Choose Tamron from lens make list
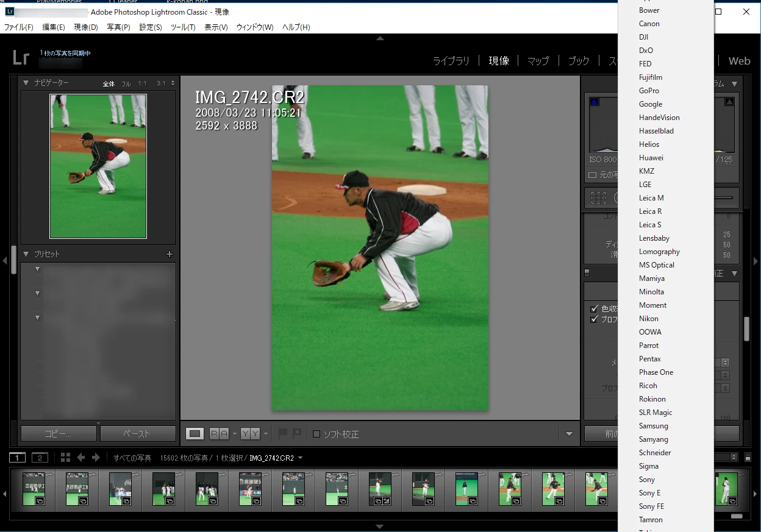Image resolution: width=761 pixels, height=532 pixels. (x=666, y=520)
